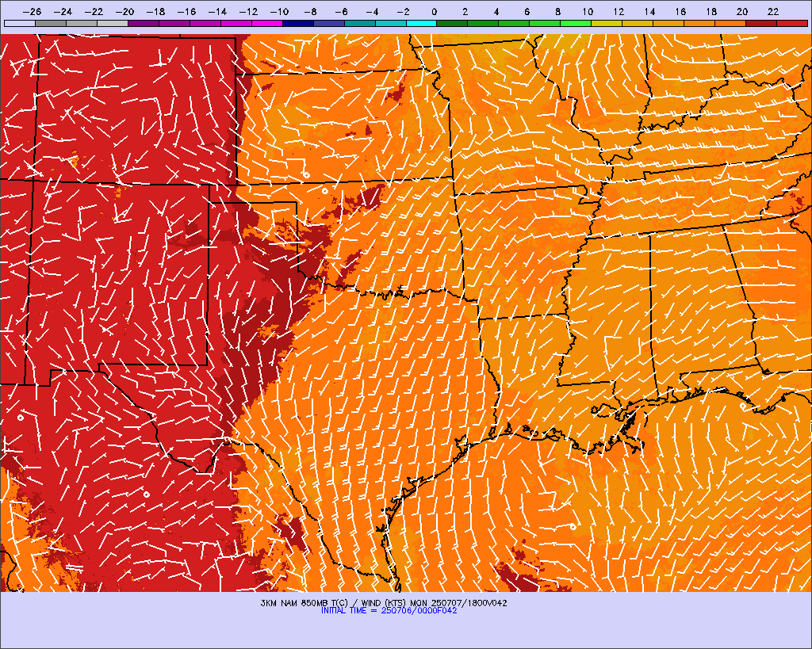Click the "12" legend label
This screenshot has width=812, height=649.
619,11
